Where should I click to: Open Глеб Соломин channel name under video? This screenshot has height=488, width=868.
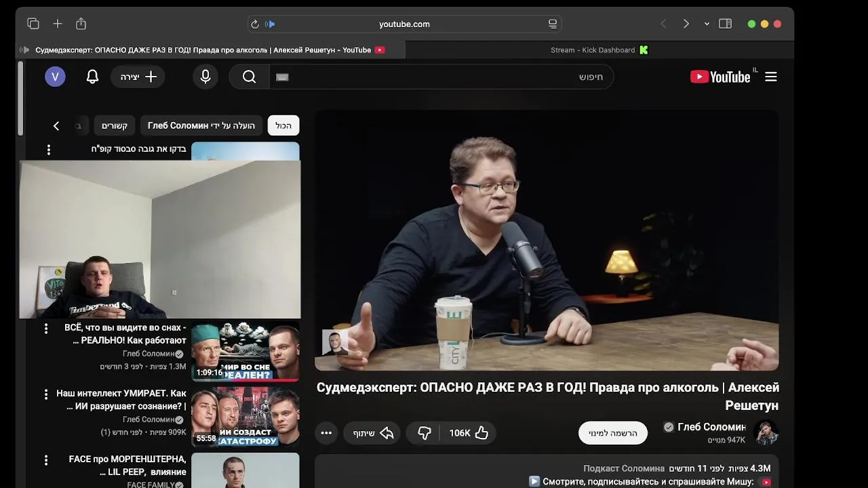point(711,427)
